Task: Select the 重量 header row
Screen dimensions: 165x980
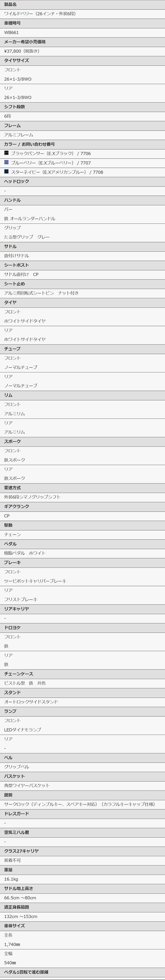Action: click(x=82, y=869)
